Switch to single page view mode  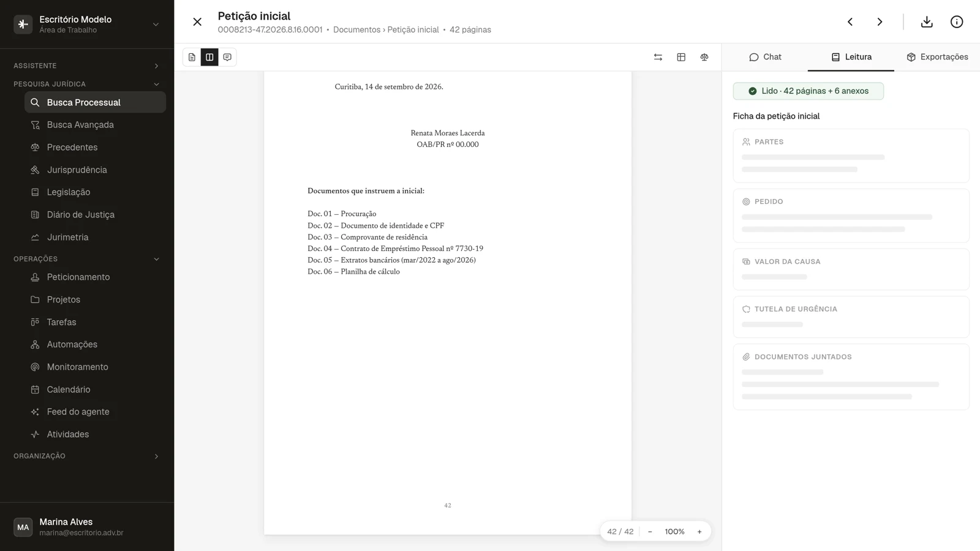(192, 57)
